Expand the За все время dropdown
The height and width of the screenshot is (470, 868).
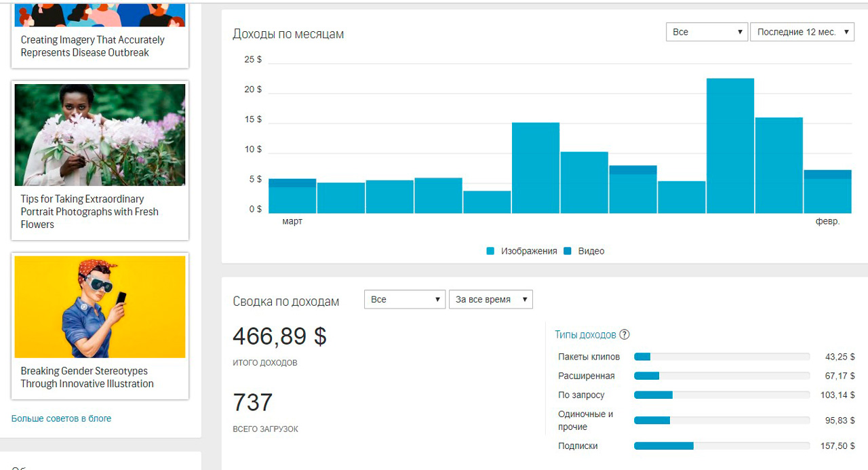(x=490, y=299)
